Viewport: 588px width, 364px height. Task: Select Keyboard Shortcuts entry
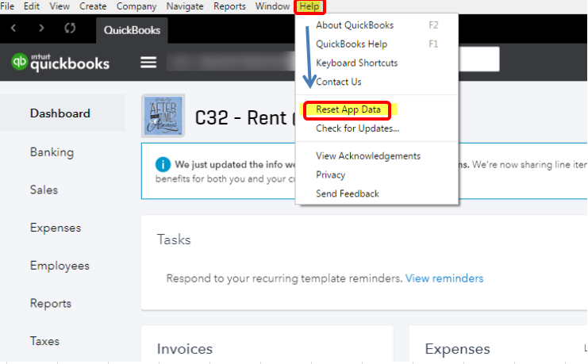pos(356,63)
